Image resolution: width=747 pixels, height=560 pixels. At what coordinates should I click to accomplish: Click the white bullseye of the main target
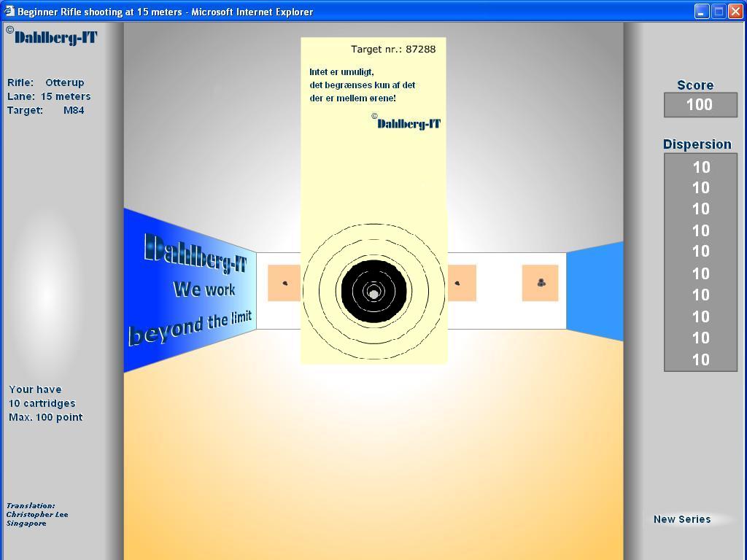click(x=373, y=293)
